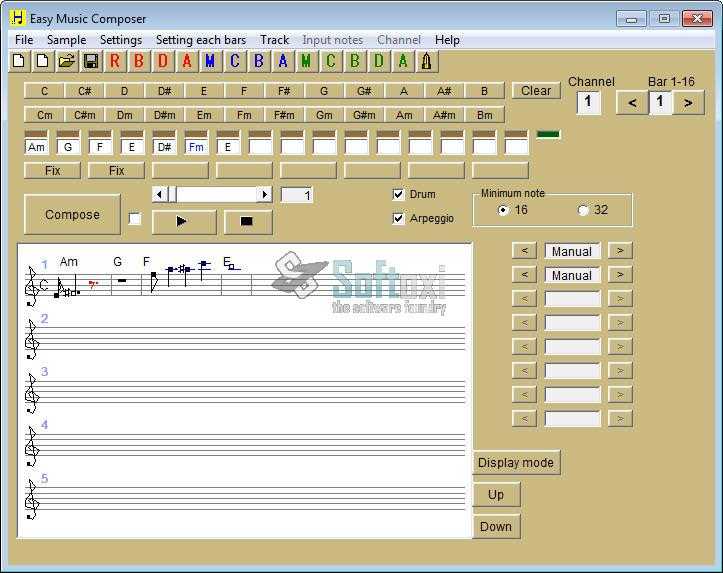The width and height of the screenshot is (723, 573).
Task: Open the Help menu
Action: pyautogui.click(x=447, y=40)
